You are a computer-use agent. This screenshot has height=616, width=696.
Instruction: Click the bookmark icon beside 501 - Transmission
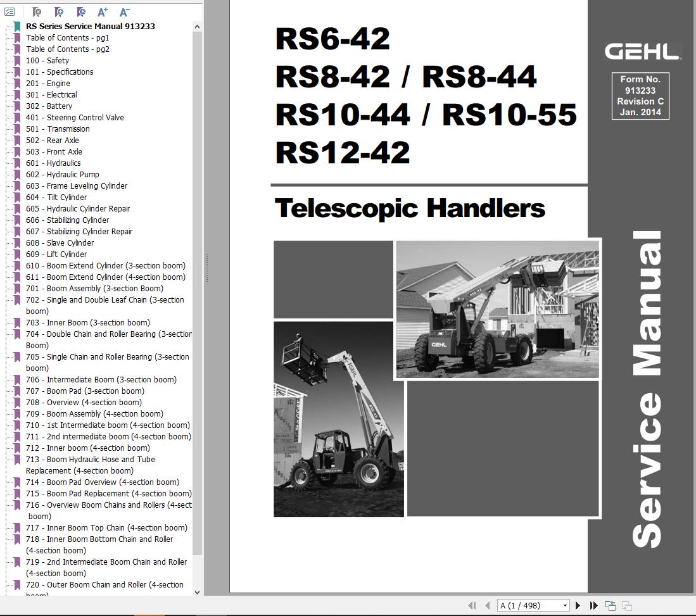coord(17,129)
